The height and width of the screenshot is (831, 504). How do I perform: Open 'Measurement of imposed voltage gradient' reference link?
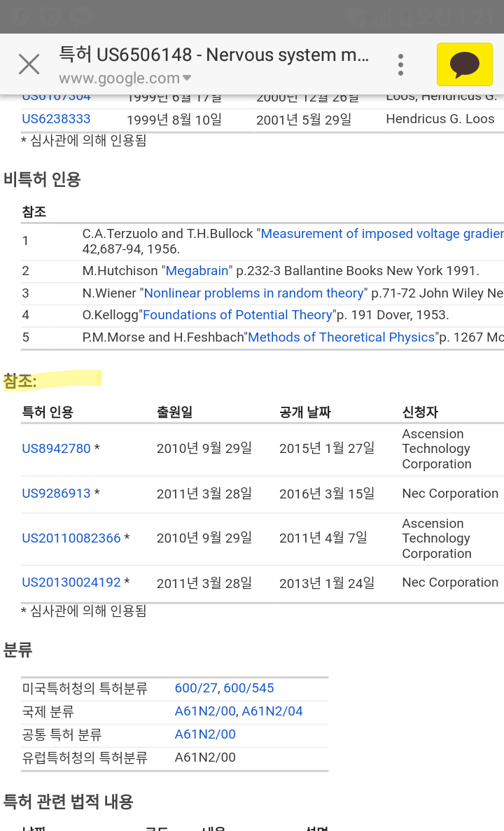(x=382, y=234)
